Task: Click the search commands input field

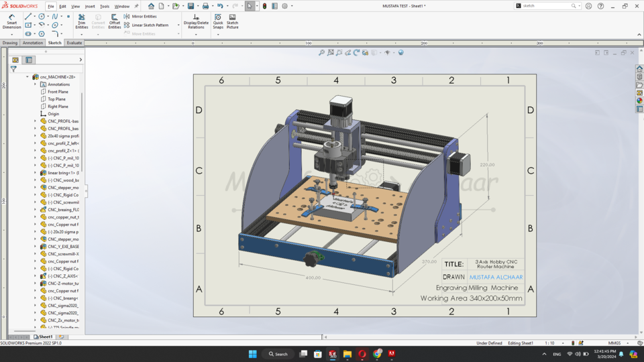Action: tap(545, 6)
